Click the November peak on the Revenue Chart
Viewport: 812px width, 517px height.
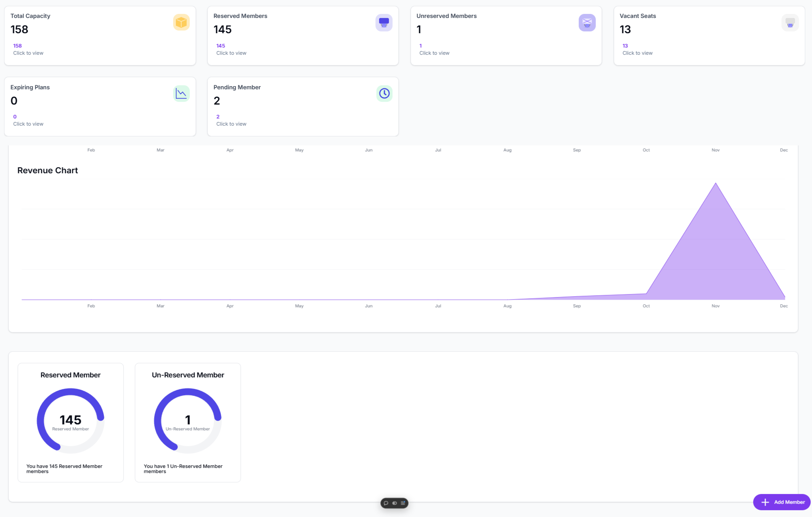(716, 184)
